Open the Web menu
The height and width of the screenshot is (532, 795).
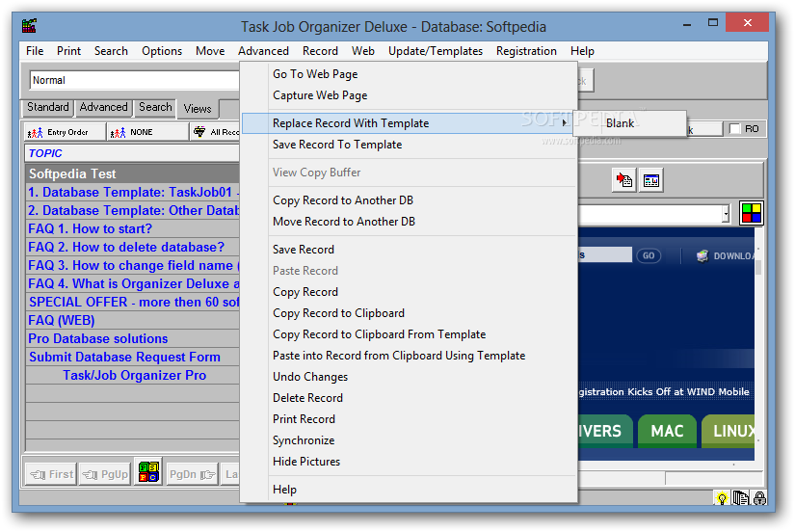click(x=363, y=51)
